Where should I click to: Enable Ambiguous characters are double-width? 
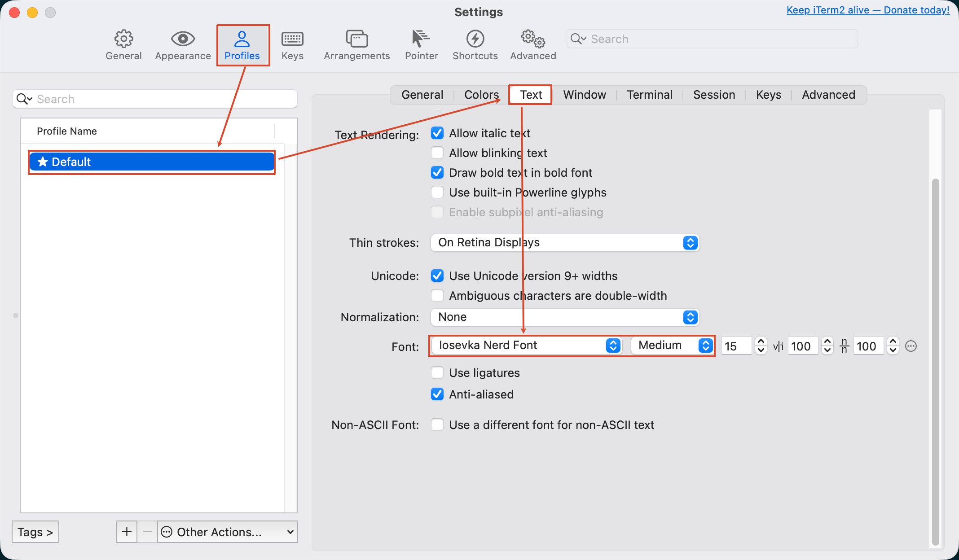point(437,296)
